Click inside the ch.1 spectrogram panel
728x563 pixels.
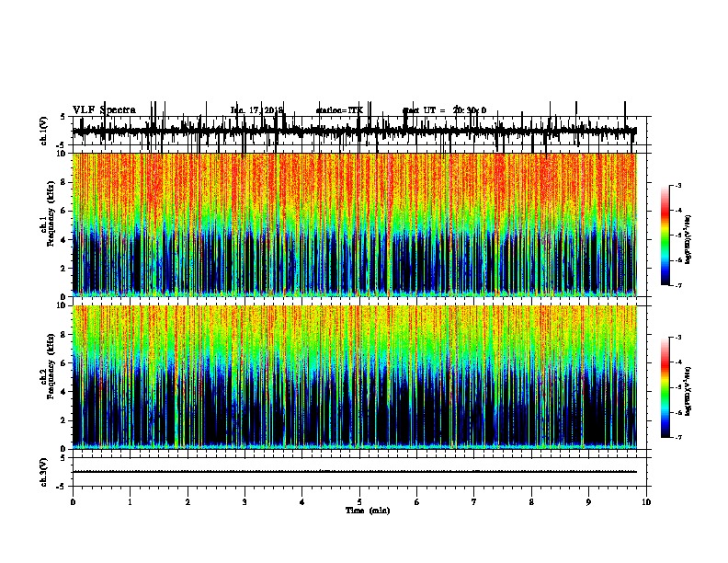click(x=354, y=224)
